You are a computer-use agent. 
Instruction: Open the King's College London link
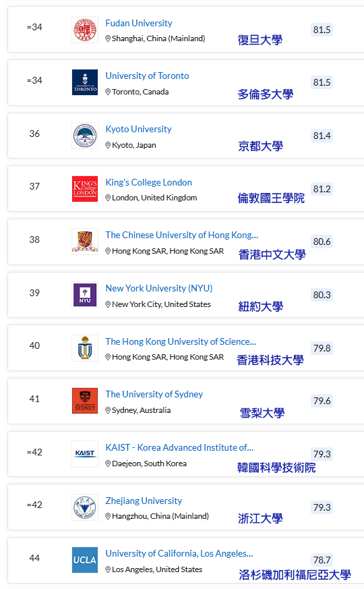[148, 183]
